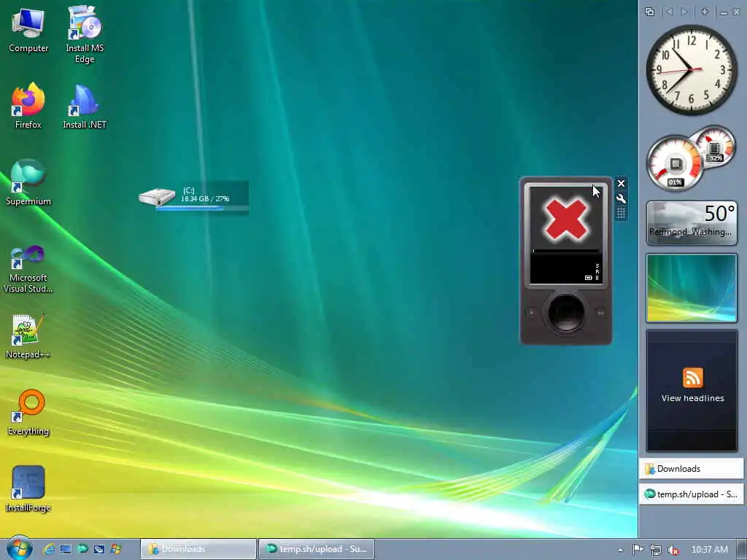Image resolution: width=747 pixels, height=560 pixels.
Task: Open the Zune gadget options wrench
Action: click(621, 198)
